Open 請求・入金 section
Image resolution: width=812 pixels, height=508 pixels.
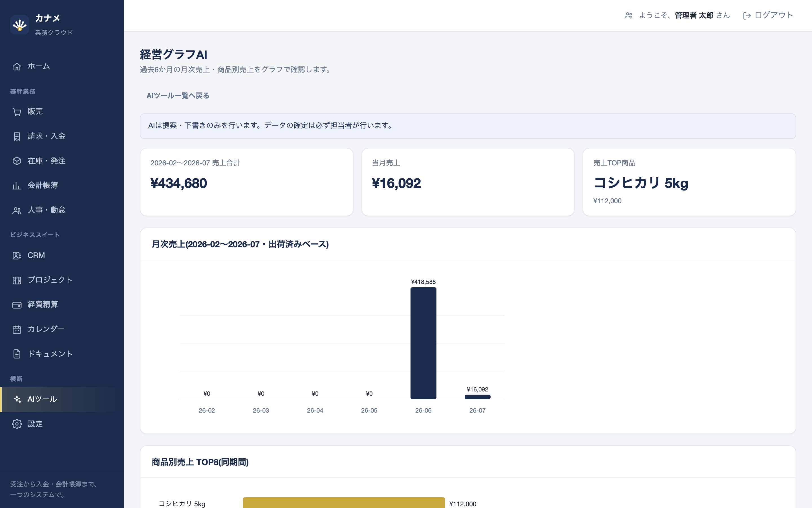click(x=62, y=136)
